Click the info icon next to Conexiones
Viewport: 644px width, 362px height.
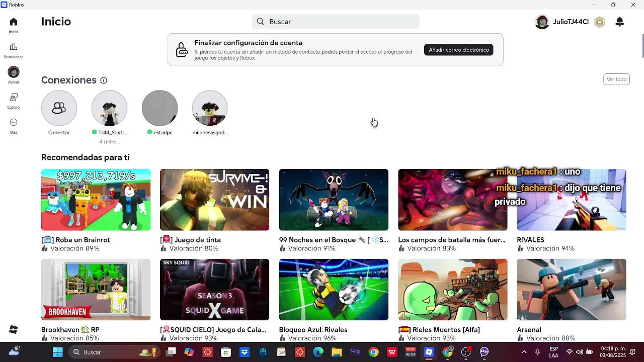tap(104, 80)
